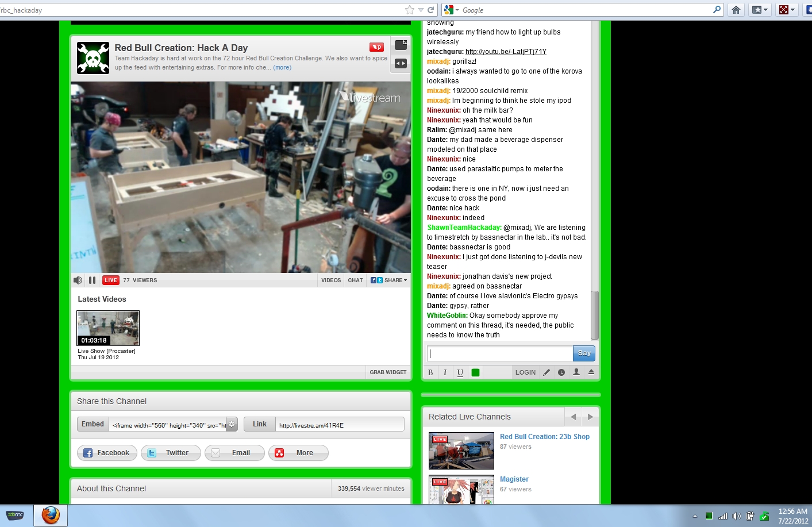Open the Firefox bookmarks menu dropdown
Viewport: 812px width, 527px height.
(760, 10)
